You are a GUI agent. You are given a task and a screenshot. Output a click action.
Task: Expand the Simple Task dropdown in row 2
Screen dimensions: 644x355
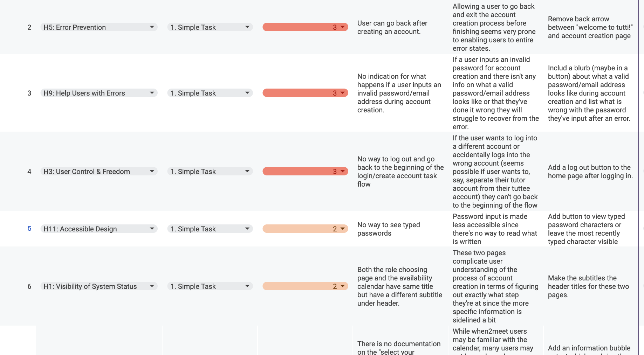point(247,27)
